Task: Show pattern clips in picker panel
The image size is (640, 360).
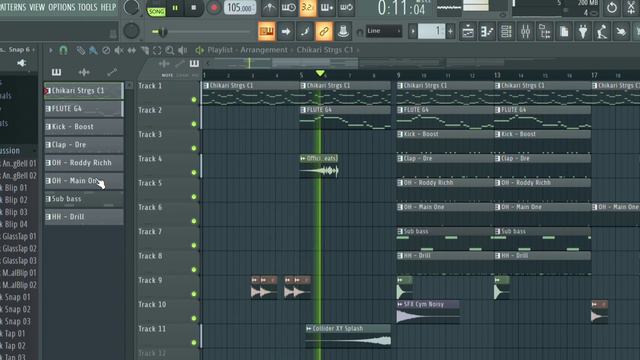Action: pyautogui.click(x=56, y=72)
